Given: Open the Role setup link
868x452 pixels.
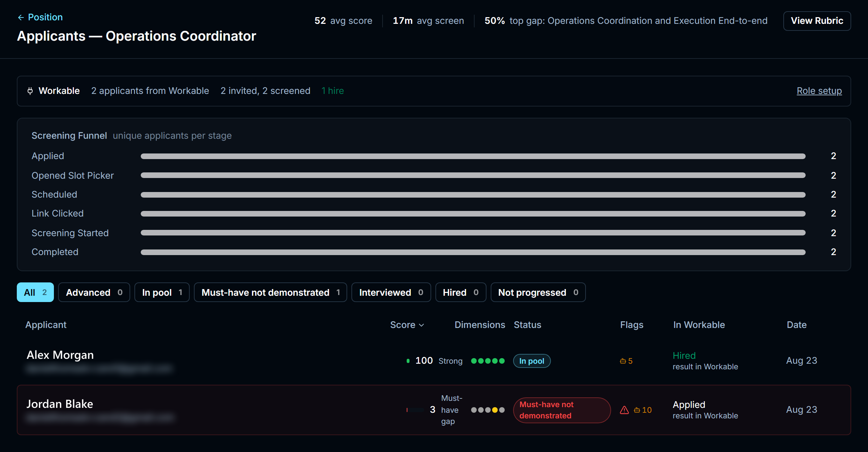Looking at the screenshot, I should (819, 91).
